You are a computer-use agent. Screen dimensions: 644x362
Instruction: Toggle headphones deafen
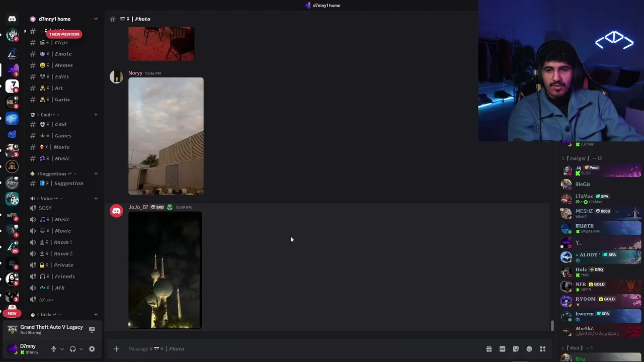tap(72, 349)
